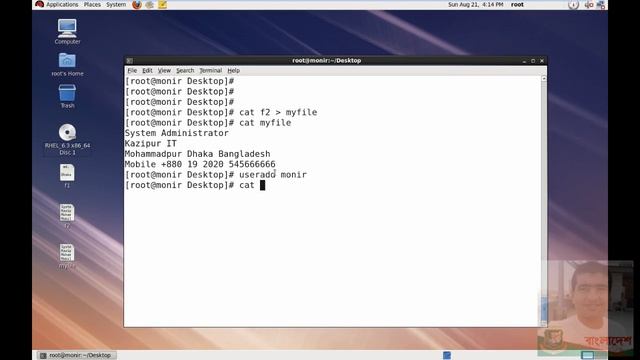Open the Applications menu
Screen dimensions: 640x360
click(x=62, y=4)
